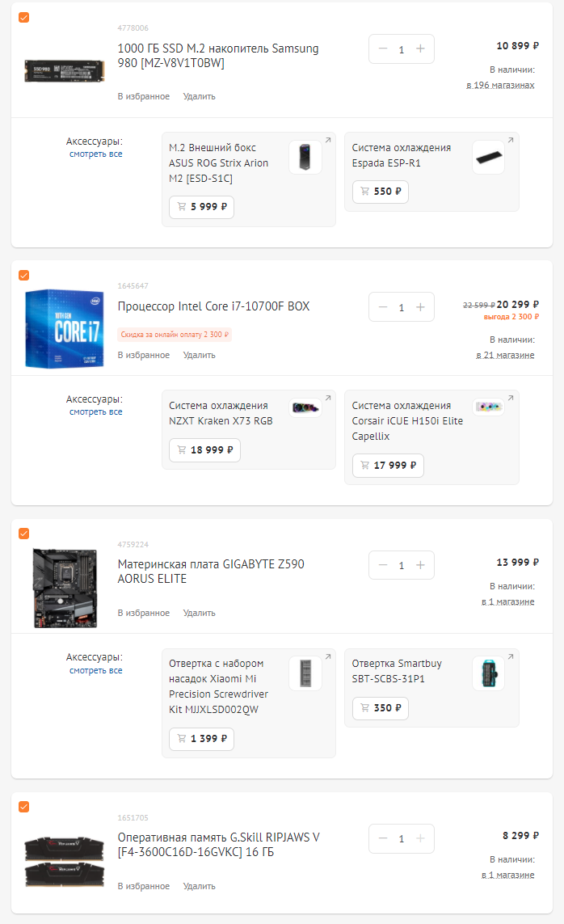Screen dimensions: 564x924
Task: Open Espada ESP-R1 accessory arrow icon
Action: pyautogui.click(x=511, y=141)
